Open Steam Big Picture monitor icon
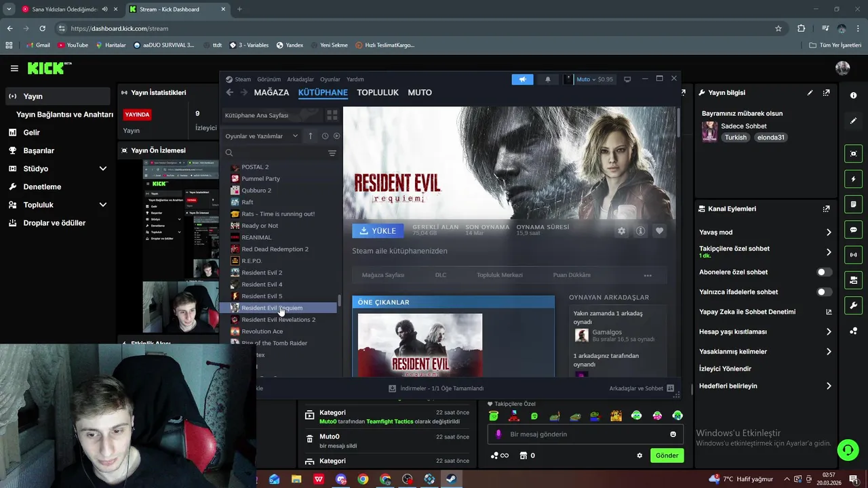Image resolution: width=868 pixels, height=488 pixels. 627,79
